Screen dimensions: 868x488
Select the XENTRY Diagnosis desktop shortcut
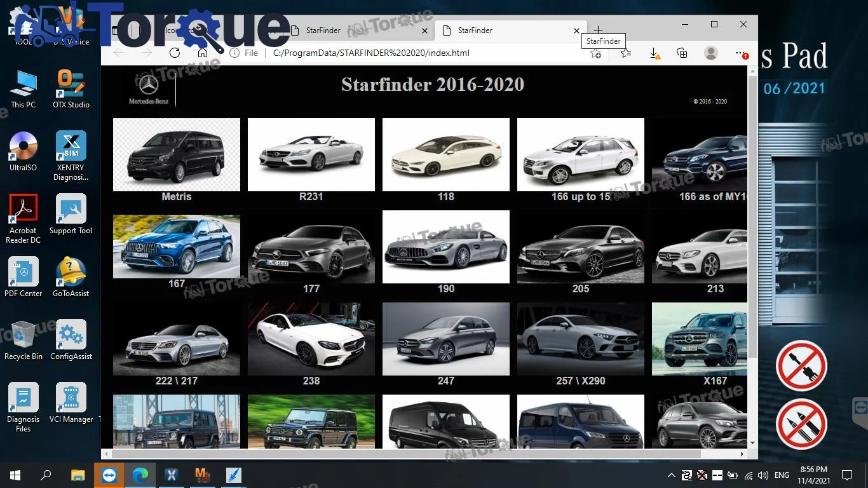coord(71,156)
